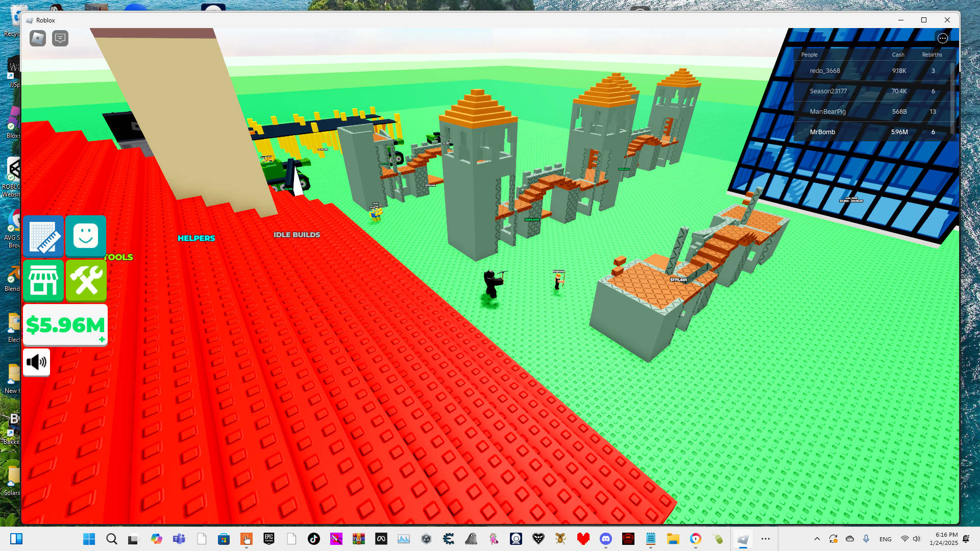The image size is (980, 551).
Task: Open the wrench and hammer tools menu
Action: pyautogui.click(x=86, y=281)
